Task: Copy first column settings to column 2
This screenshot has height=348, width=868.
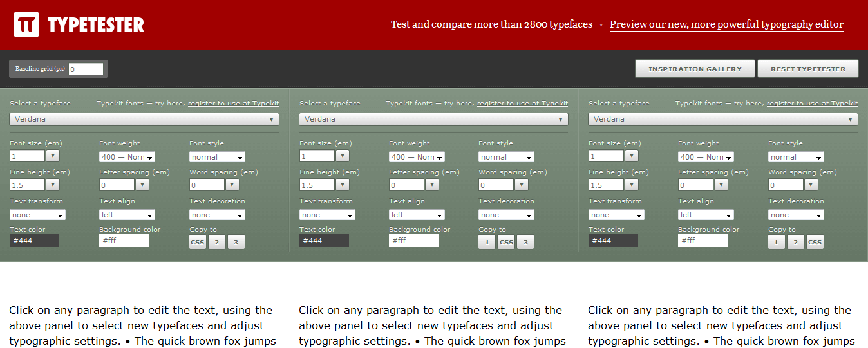Action: (216, 243)
